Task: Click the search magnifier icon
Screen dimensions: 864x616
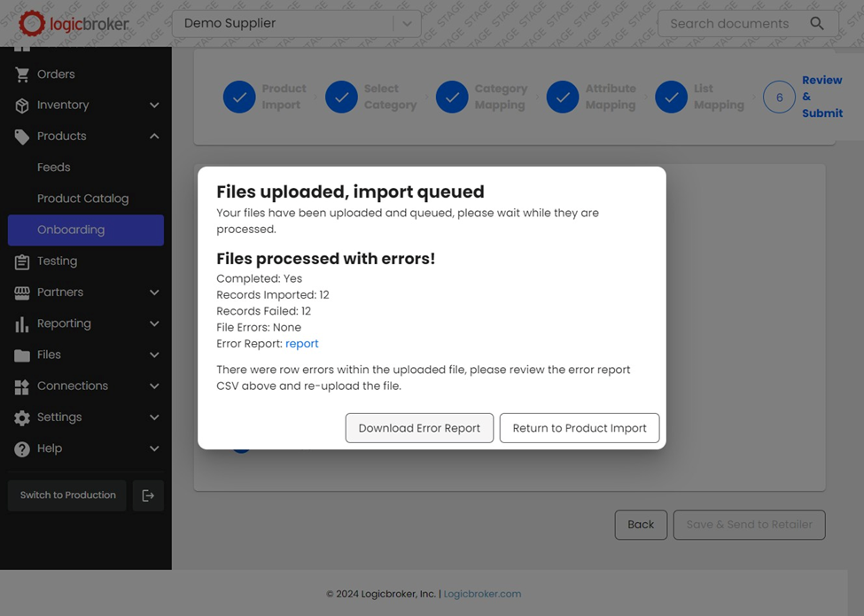Action: pos(817,24)
